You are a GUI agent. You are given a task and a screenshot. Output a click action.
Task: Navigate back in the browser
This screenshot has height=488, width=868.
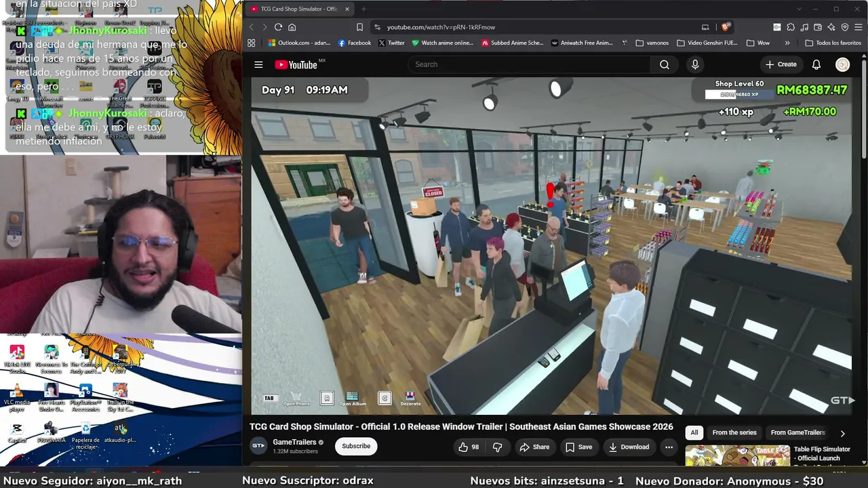pyautogui.click(x=251, y=27)
